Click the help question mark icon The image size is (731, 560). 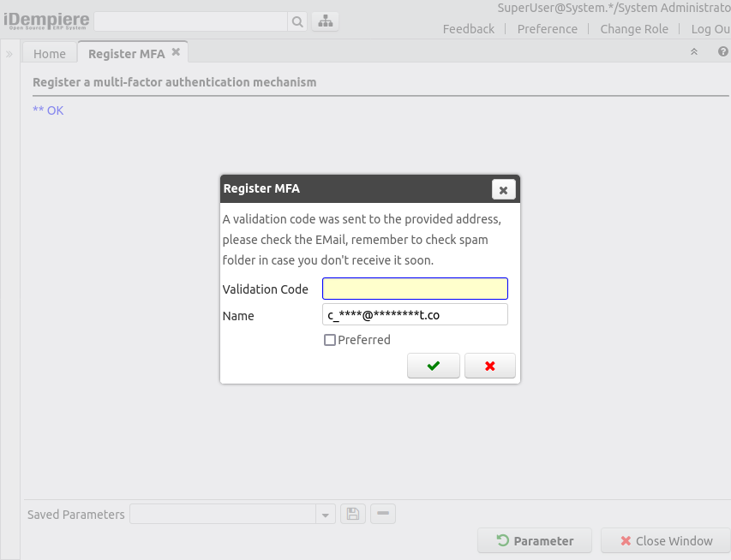pos(722,52)
